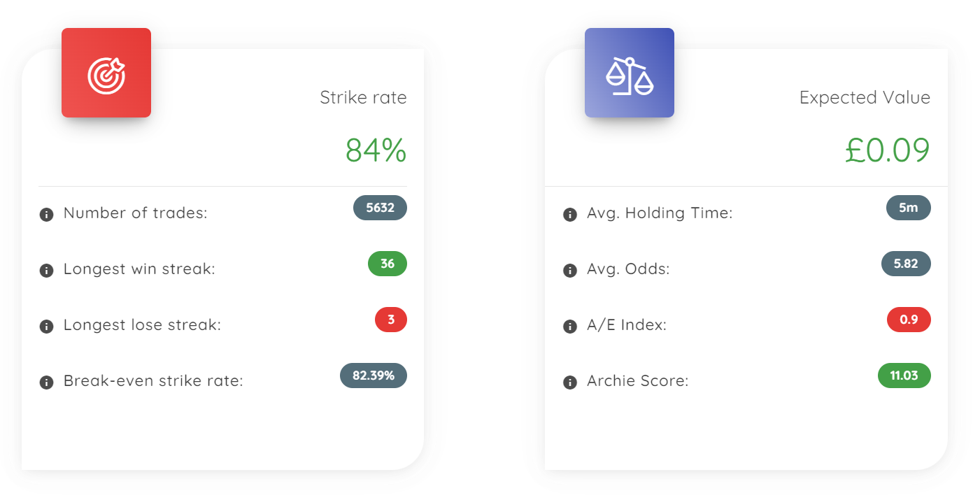Click the red target Strike rate icon
The image size is (980, 500).
tap(106, 73)
